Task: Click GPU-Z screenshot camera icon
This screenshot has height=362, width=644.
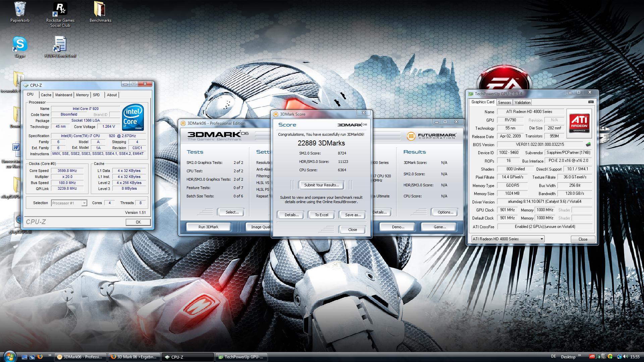Action: pos(591,102)
